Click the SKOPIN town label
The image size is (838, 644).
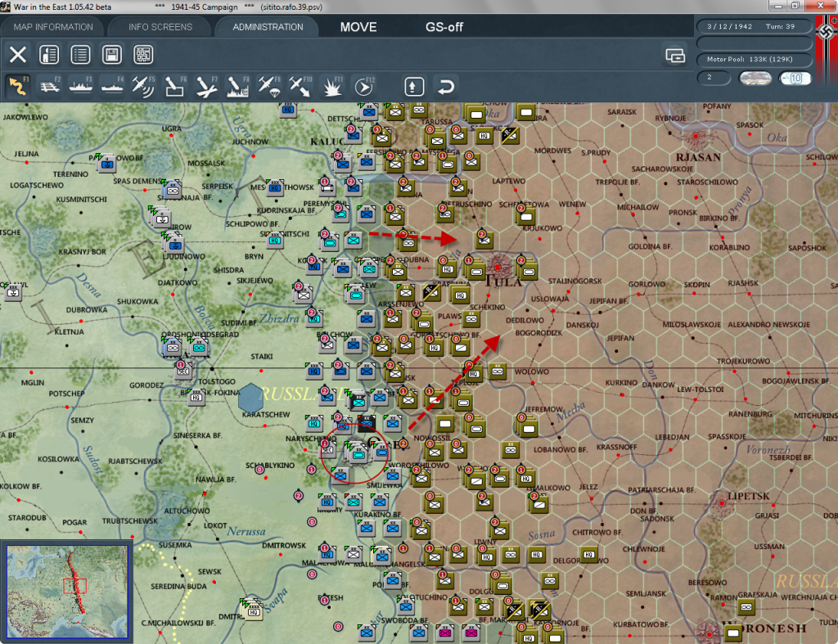pos(697,285)
